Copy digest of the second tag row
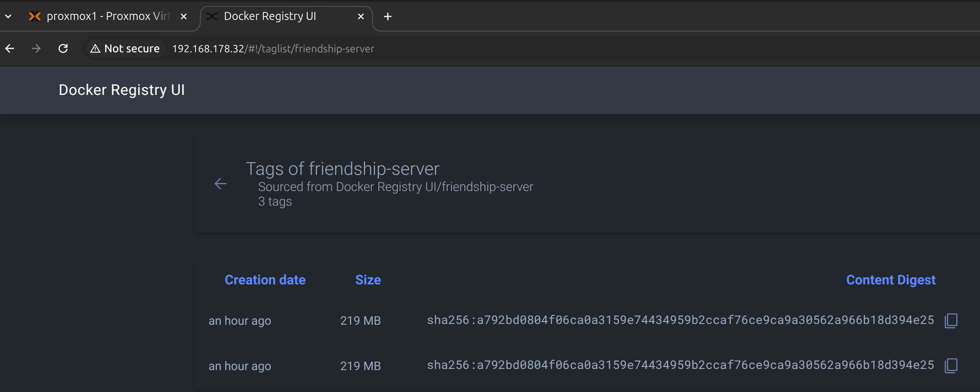Viewport: 980px width, 392px height. click(x=951, y=365)
